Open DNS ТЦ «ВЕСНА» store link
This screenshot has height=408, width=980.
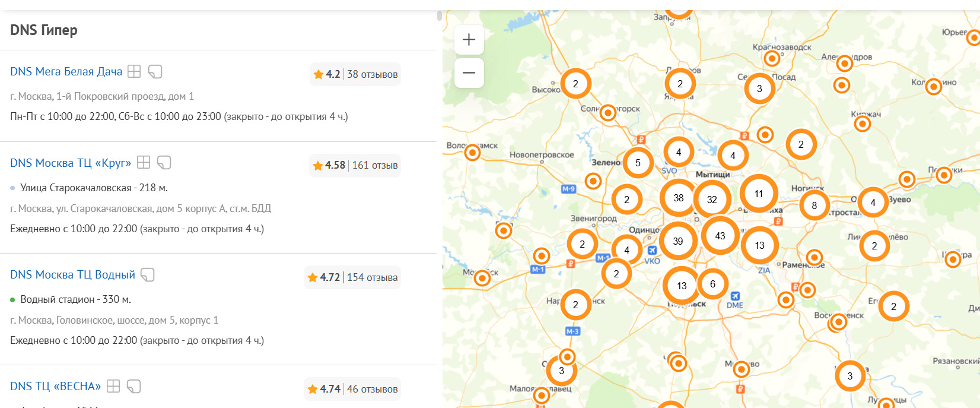56,386
